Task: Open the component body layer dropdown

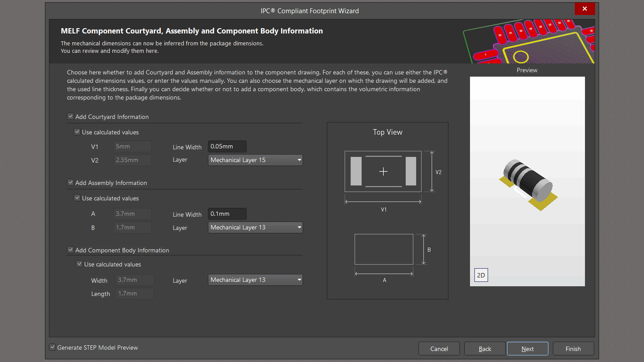Action: [255, 280]
